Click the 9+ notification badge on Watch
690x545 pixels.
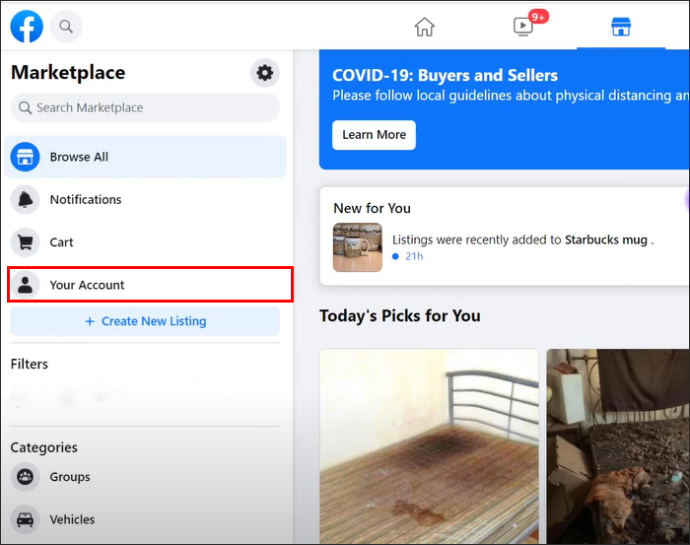[x=538, y=17]
